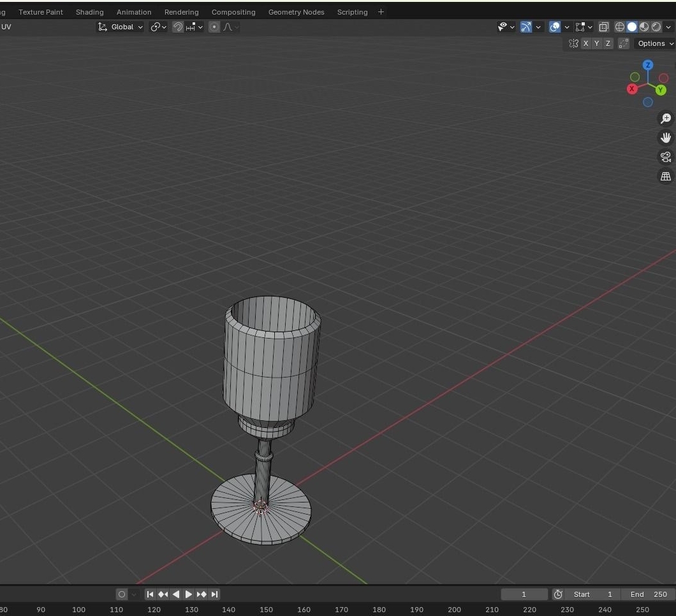The image size is (676, 616).
Task: Open the selectability and visibility eye dropdown
Action: (506, 27)
